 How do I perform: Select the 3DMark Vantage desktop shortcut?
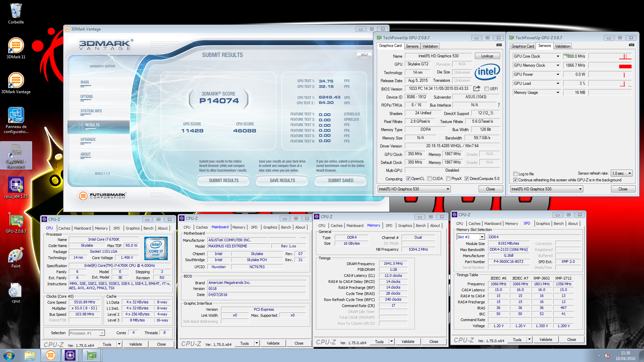point(16,83)
